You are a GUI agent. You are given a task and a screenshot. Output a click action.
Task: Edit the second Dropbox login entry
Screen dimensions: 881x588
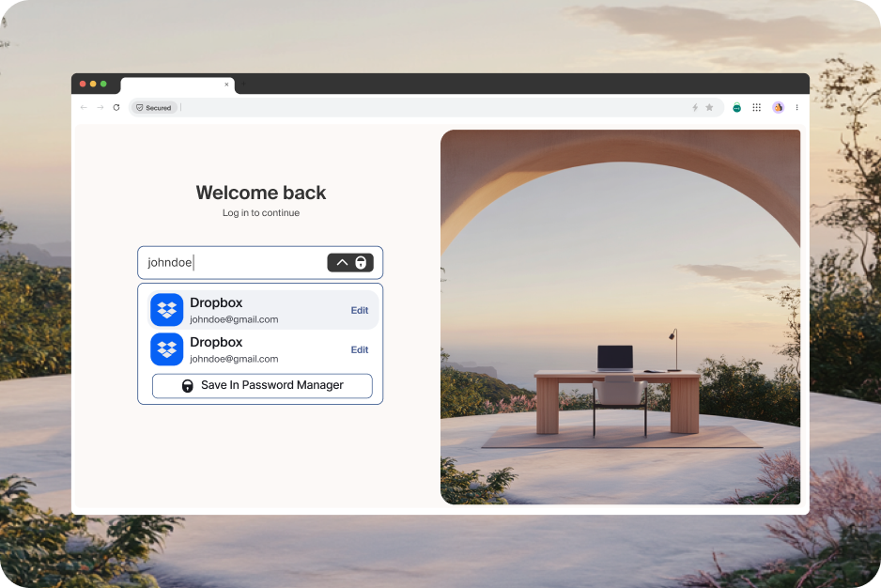pos(360,349)
